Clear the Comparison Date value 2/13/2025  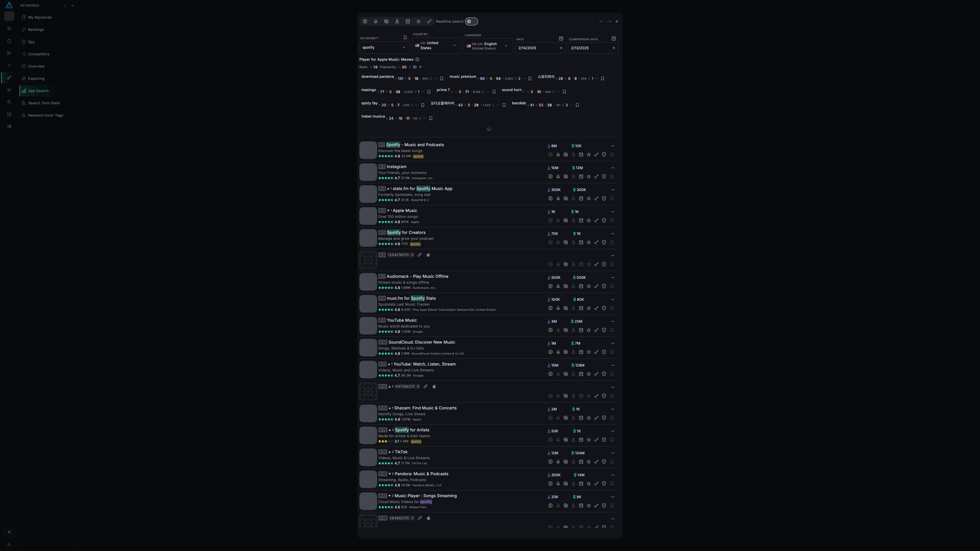click(x=614, y=48)
